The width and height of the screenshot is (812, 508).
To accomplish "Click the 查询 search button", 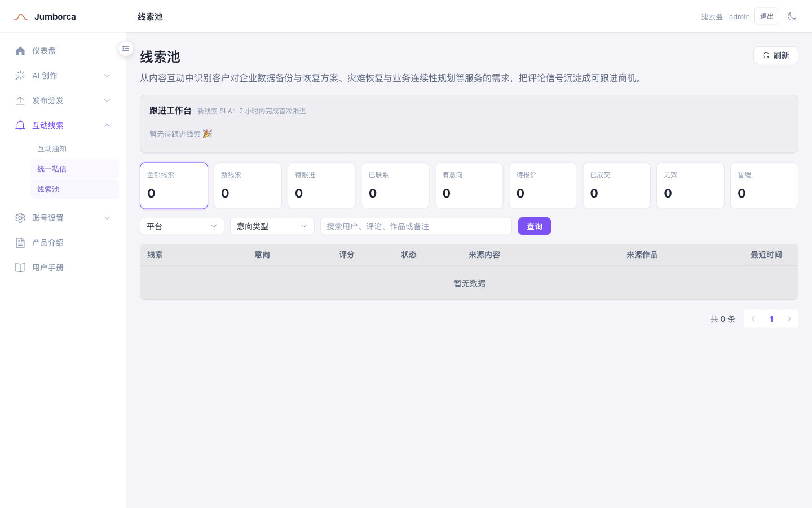I will click(535, 226).
